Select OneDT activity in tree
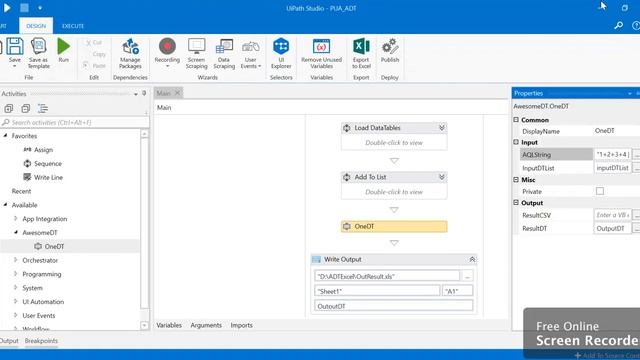Viewport: 640px width, 360px height. pyautogui.click(x=54, y=247)
